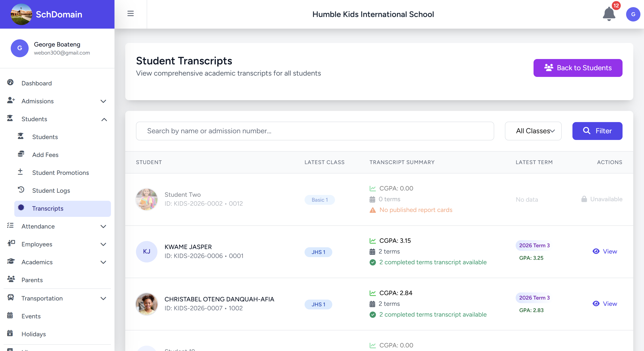Click the eye icon in Christabel's row
Screen dimensions: 644x351
tap(596, 304)
